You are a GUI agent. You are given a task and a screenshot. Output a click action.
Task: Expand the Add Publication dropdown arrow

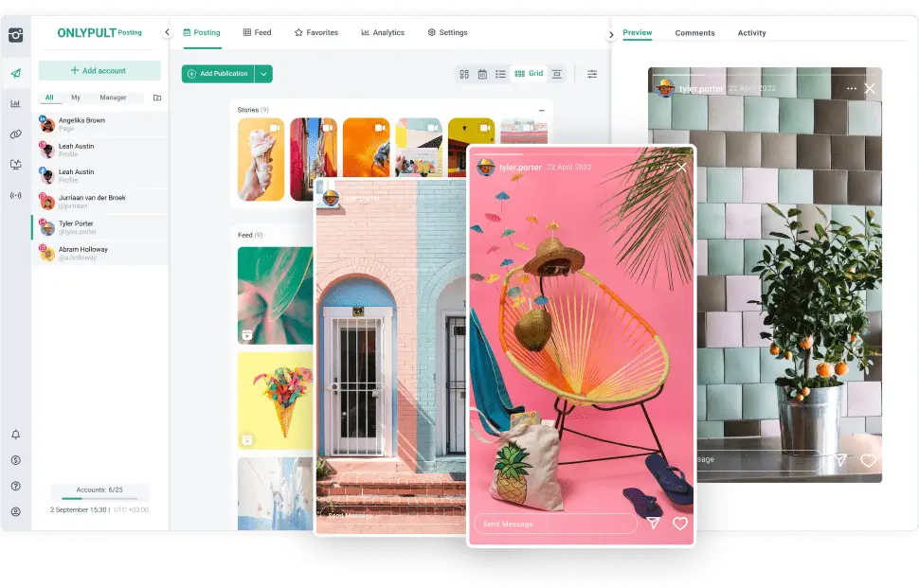pos(263,74)
